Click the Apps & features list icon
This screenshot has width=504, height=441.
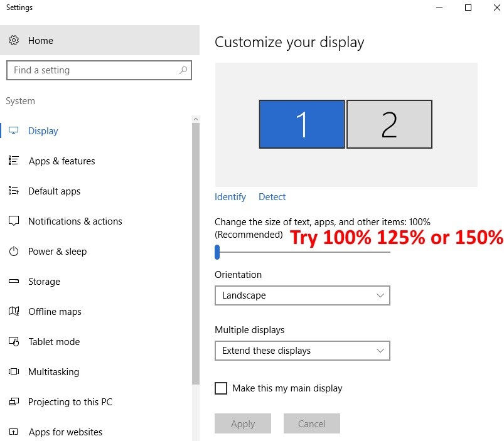pos(14,161)
